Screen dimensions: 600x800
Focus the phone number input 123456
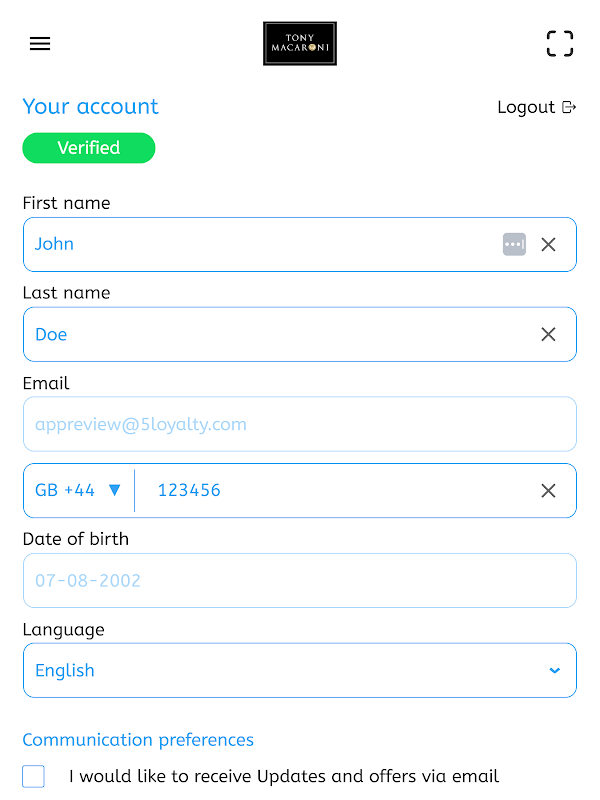330,490
